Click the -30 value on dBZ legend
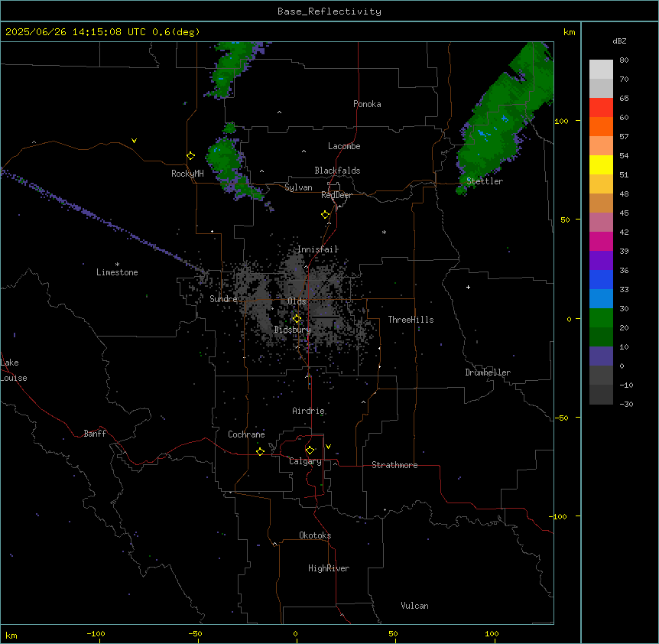Screen dimensions: 659x644 tap(626, 404)
